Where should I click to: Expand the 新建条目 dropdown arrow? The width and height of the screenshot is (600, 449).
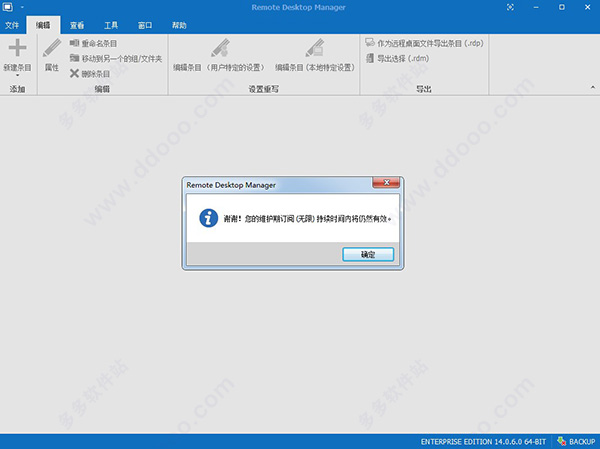[18, 75]
